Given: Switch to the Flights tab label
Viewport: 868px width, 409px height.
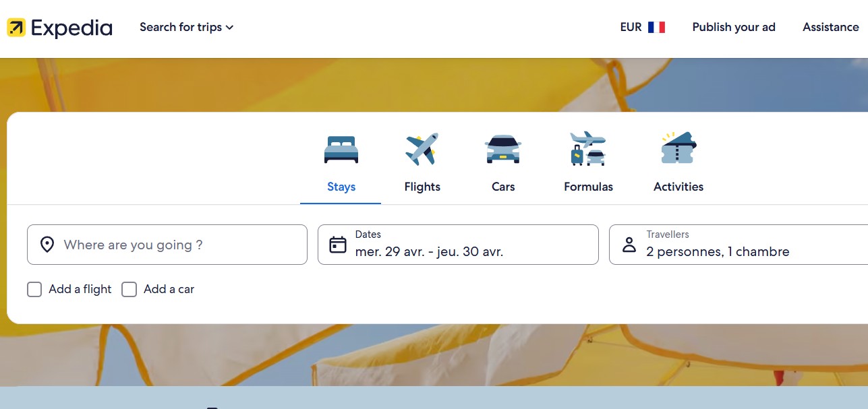Looking at the screenshot, I should click(x=422, y=187).
